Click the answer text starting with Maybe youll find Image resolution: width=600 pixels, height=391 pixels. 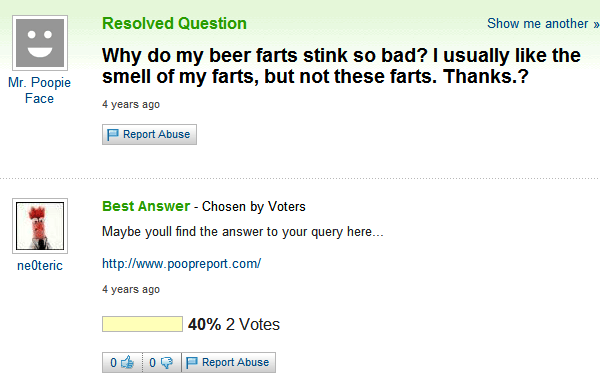(243, 232)
